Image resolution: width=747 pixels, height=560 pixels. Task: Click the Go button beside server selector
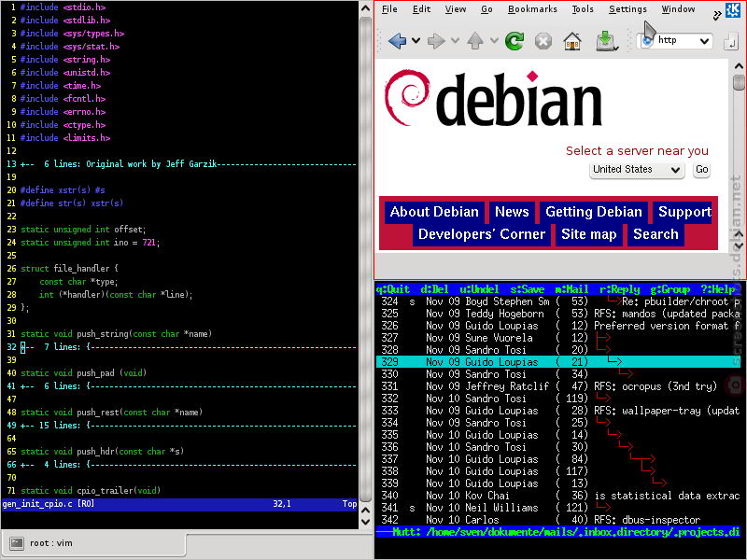tap(702, 170)
